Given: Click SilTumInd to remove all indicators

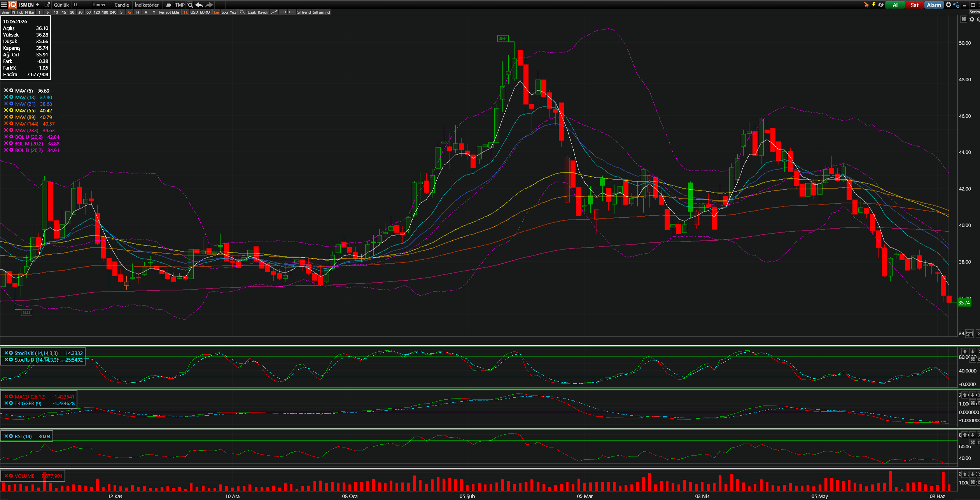Looking at the screenshot, I should (x=321, y=12).
